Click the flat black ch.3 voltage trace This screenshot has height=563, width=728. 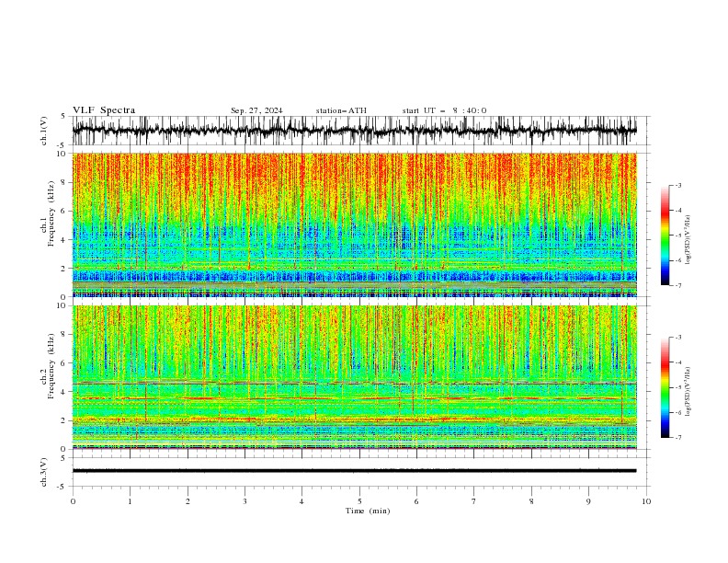click(x=354, y=471)
